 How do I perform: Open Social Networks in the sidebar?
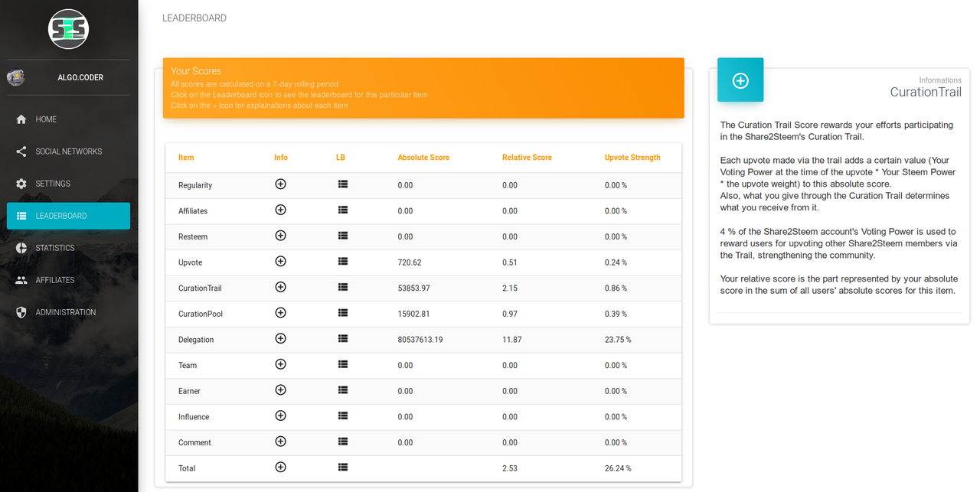[68, 152]
